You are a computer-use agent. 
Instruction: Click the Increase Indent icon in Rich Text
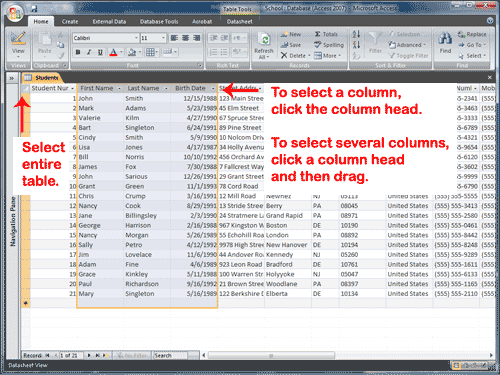pos(225,38)
